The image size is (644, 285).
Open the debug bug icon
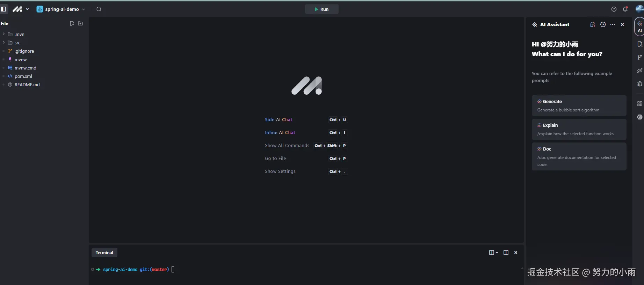click(639, 84)
